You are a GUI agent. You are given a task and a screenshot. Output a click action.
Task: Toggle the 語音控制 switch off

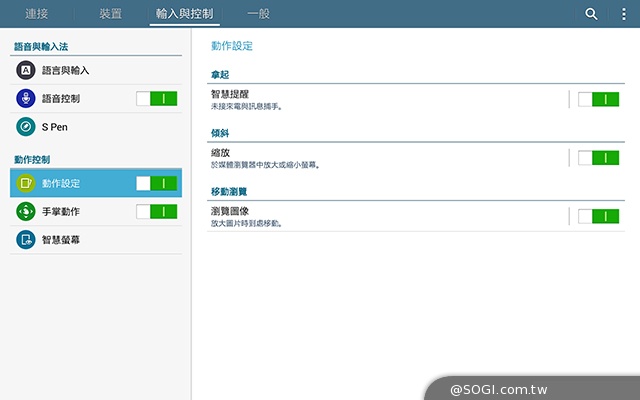tap(157, 99)
